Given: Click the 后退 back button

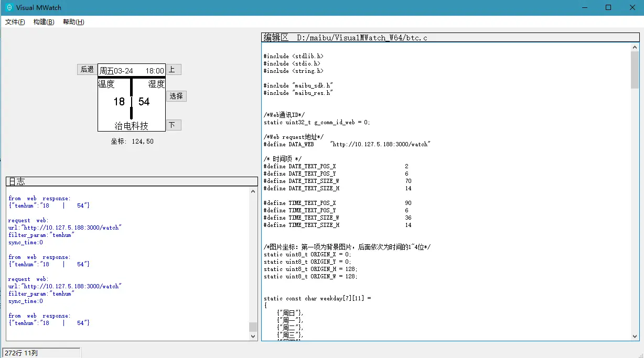Looking at the screenshot, I should pos(87,69).
